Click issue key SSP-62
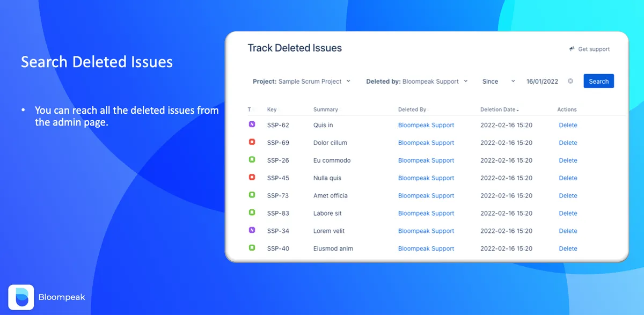This screenshot has width=644, height=315. (x=278, y=125)
